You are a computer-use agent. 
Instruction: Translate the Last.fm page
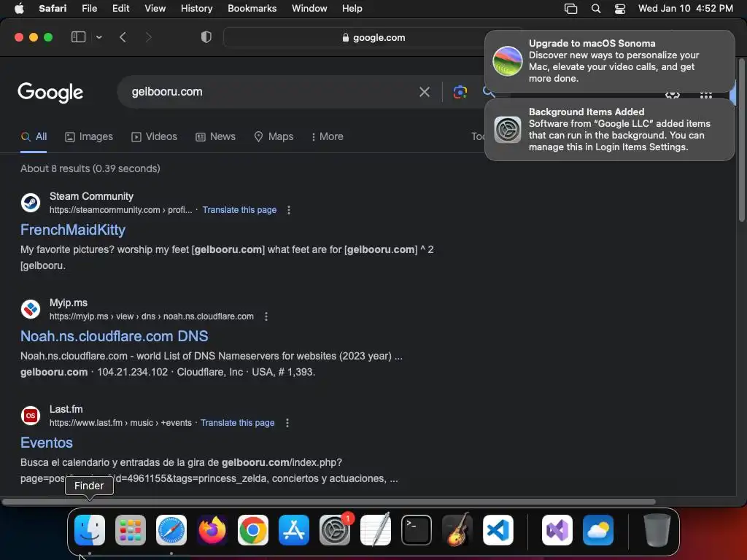pos(237,423)
